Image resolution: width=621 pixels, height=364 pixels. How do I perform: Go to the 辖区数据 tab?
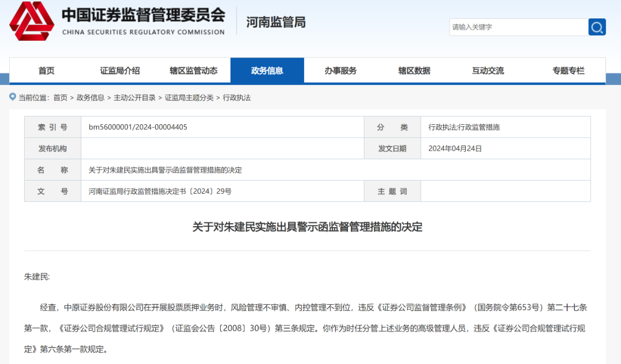tap(414, 71)
